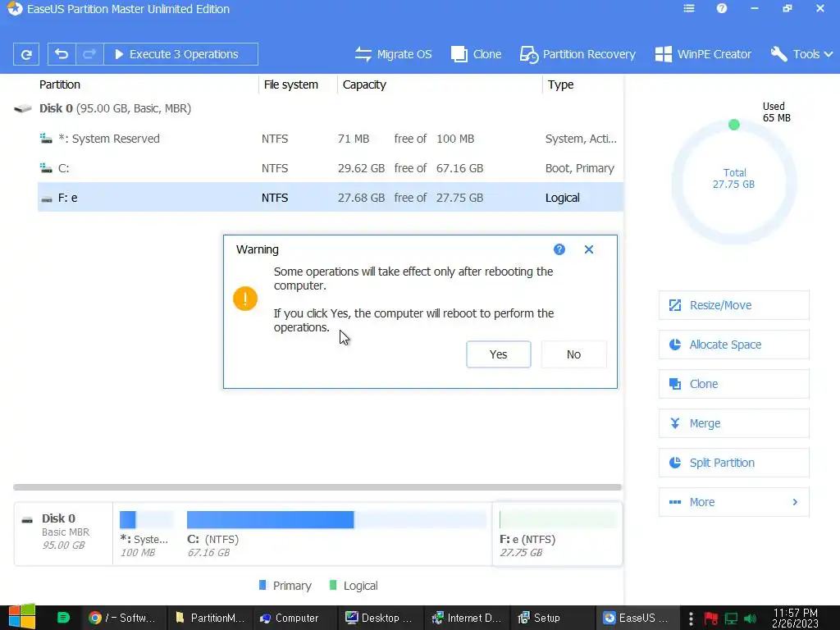Choose Merge in side panel
840x630 pixels.
(734, 423)
